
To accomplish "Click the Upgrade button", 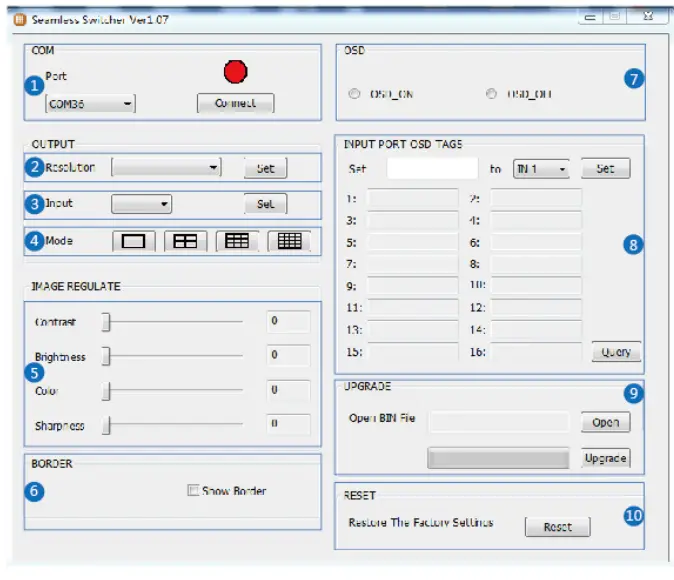I will pyautogui.click(x=606, y=458).
